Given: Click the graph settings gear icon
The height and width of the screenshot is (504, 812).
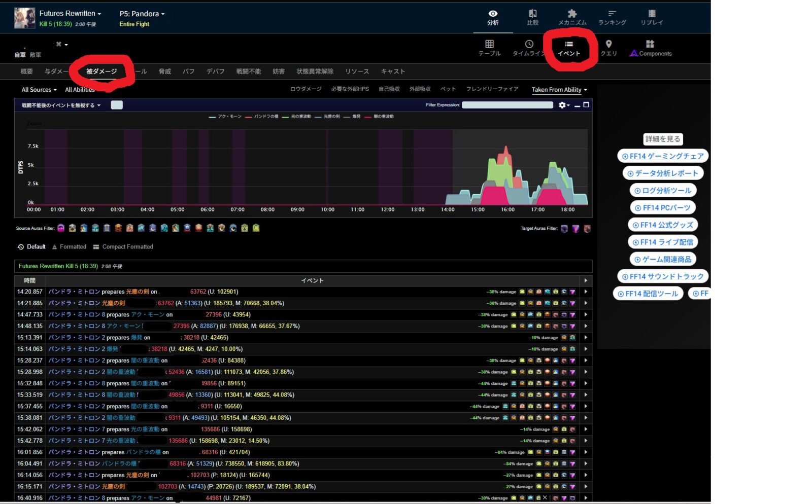Looking at the screenshot, I should (x=562, y=105).
